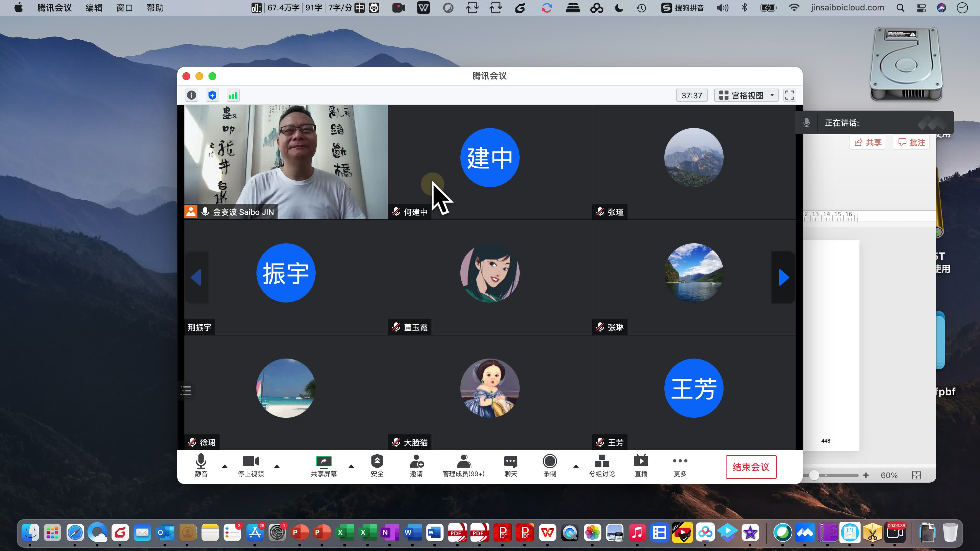Expand audio options arrow beside 静音

click(x=225, y=467)
